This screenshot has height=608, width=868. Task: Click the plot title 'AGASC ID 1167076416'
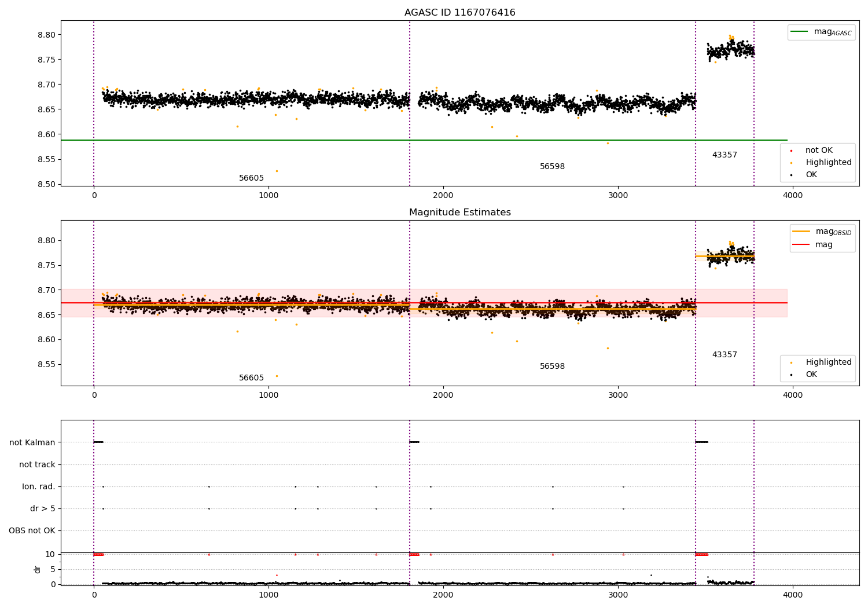(459, 12)
